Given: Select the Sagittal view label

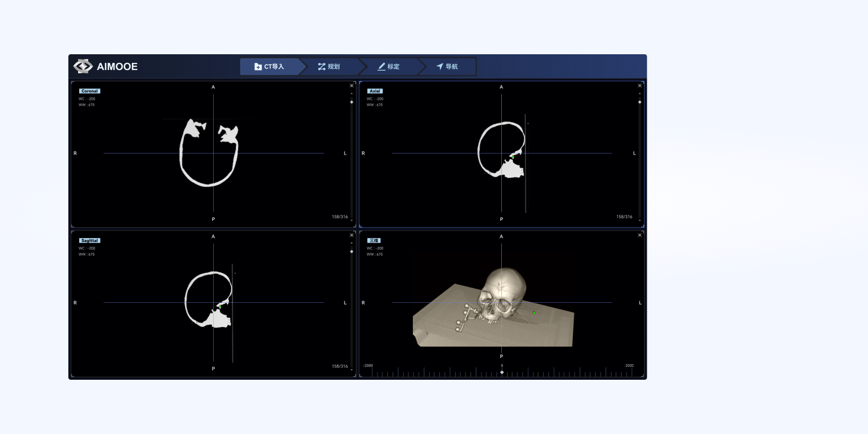Looking at the screenshot, I should [90, 240].
